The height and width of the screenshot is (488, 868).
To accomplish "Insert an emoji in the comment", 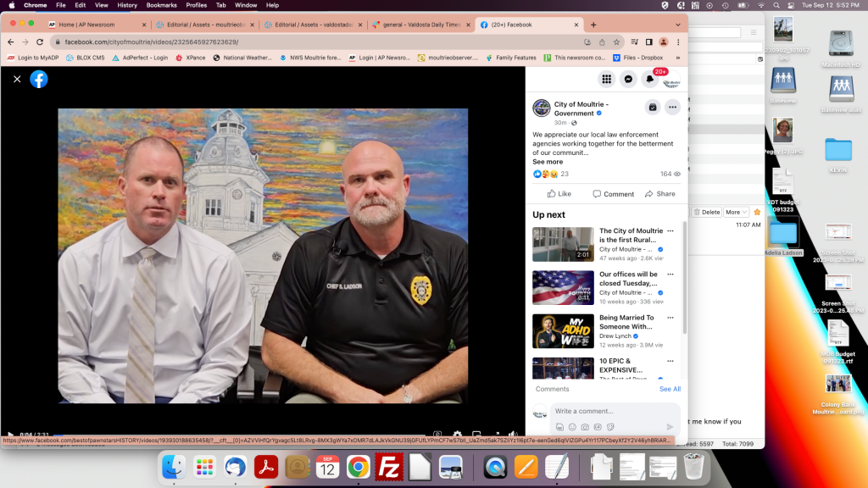I will point(572,427).
